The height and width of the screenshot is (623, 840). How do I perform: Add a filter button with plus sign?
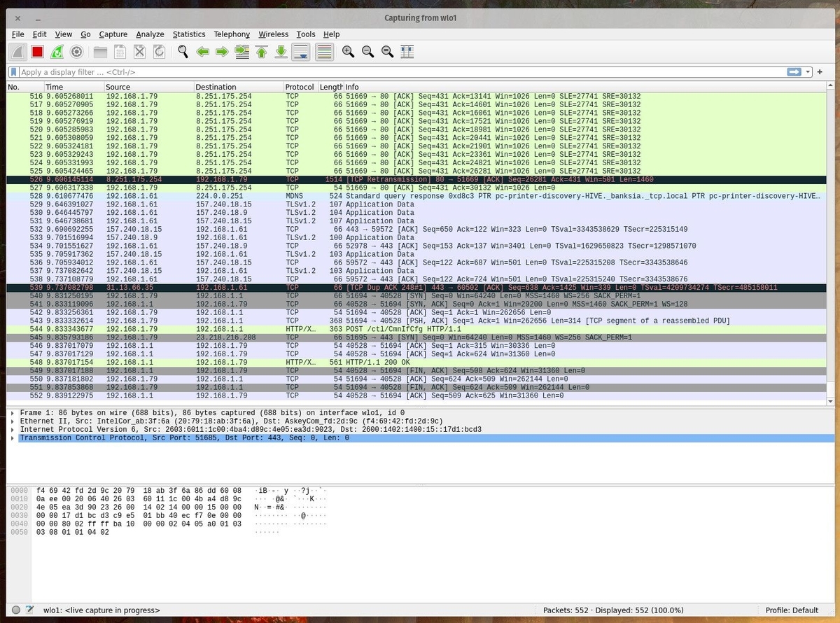coord(819,71)
